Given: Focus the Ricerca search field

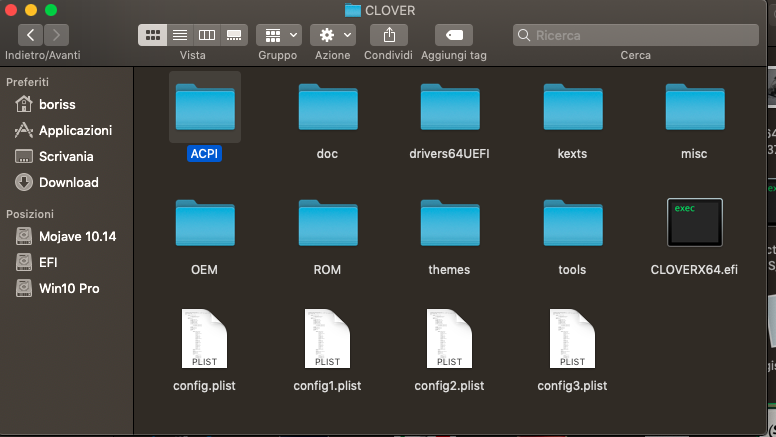Looking at the screenshot, I should [636, 35].
